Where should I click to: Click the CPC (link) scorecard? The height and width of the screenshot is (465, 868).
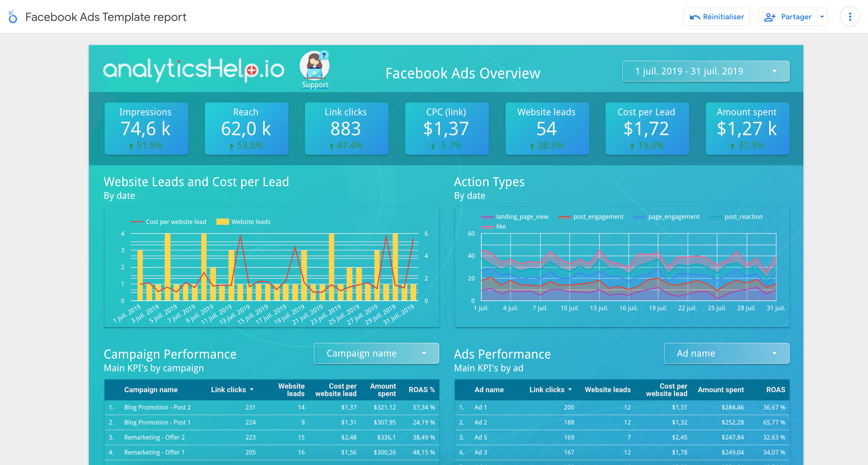click(447, 128)
